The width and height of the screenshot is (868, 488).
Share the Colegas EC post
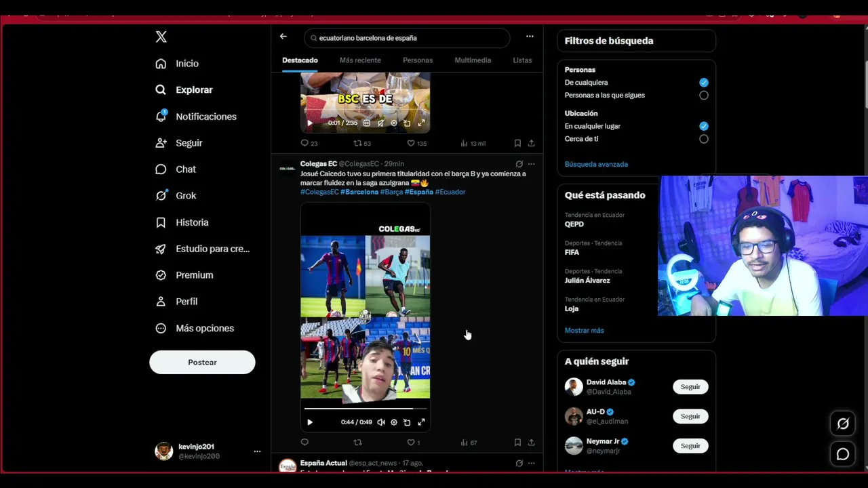pos(531,443)
